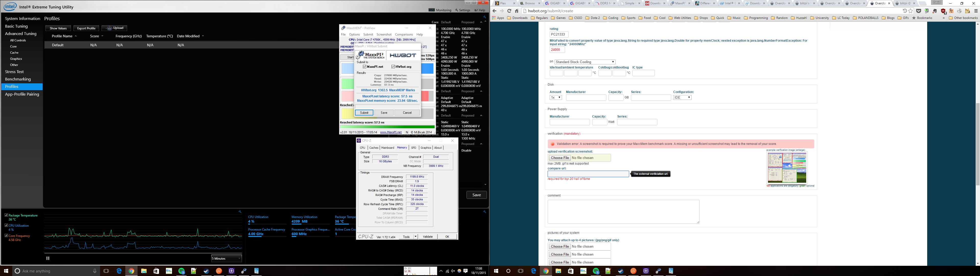
Task: Switch to CPU-Z SPD tab
Action: (413, 147)
